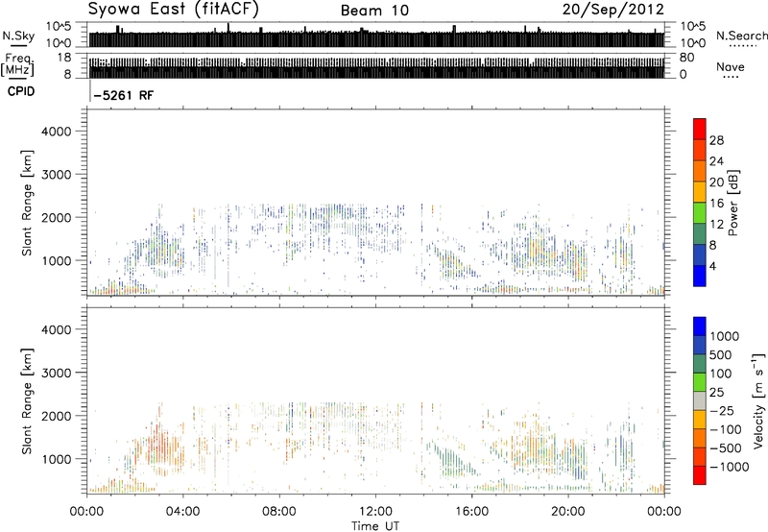This screenshot has width=768, height=532.
Task: Click the light green Power segment between 12 and 16
Action: coord(700,213)
